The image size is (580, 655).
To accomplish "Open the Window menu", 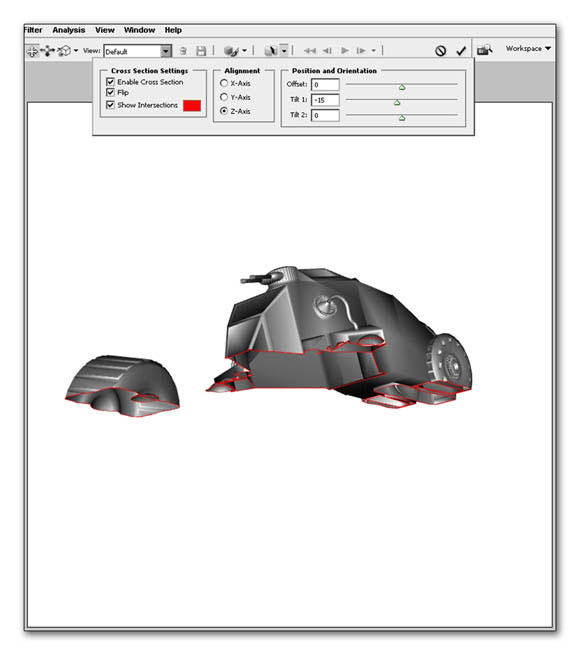I will coord(139,30).
